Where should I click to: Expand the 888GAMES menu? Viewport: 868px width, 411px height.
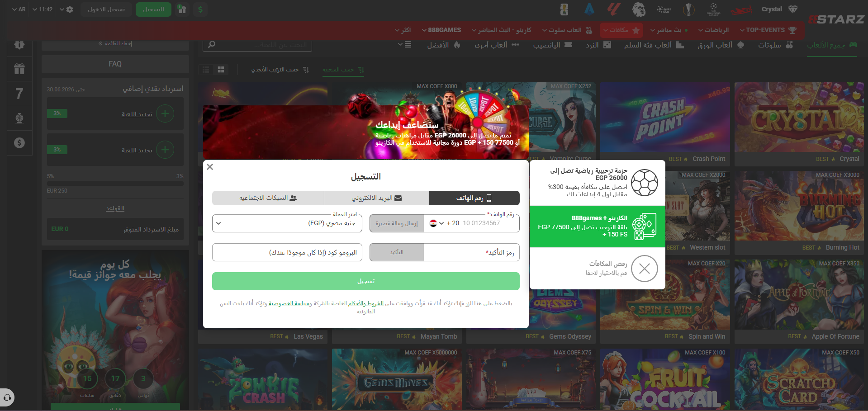point(441,30)
